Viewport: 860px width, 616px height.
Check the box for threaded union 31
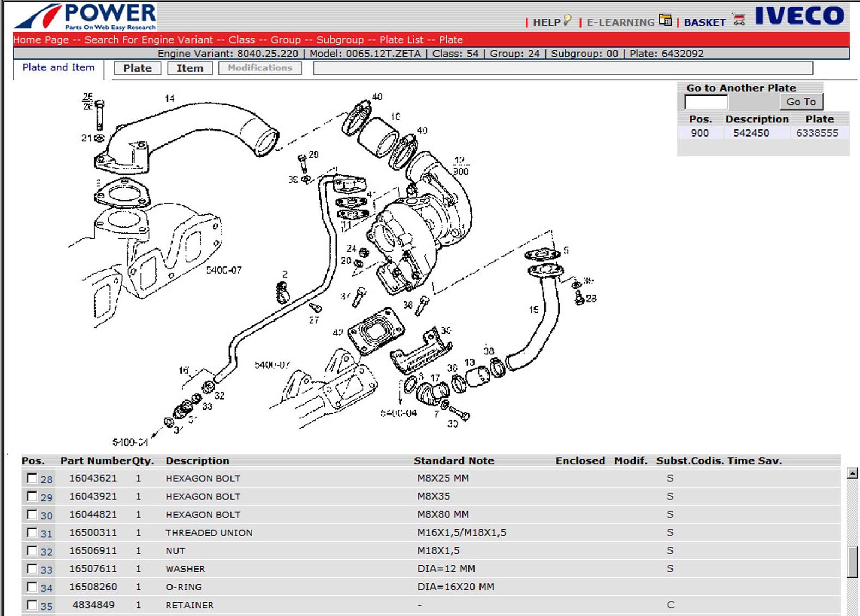(x=32, y=532)
